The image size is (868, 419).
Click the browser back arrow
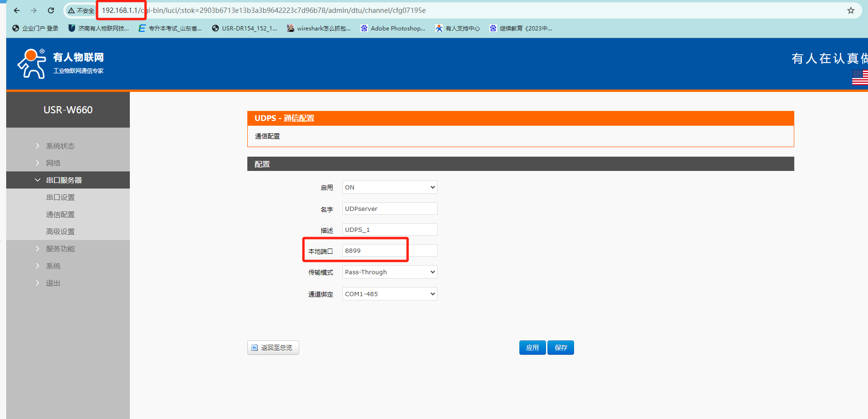(17, 10)
